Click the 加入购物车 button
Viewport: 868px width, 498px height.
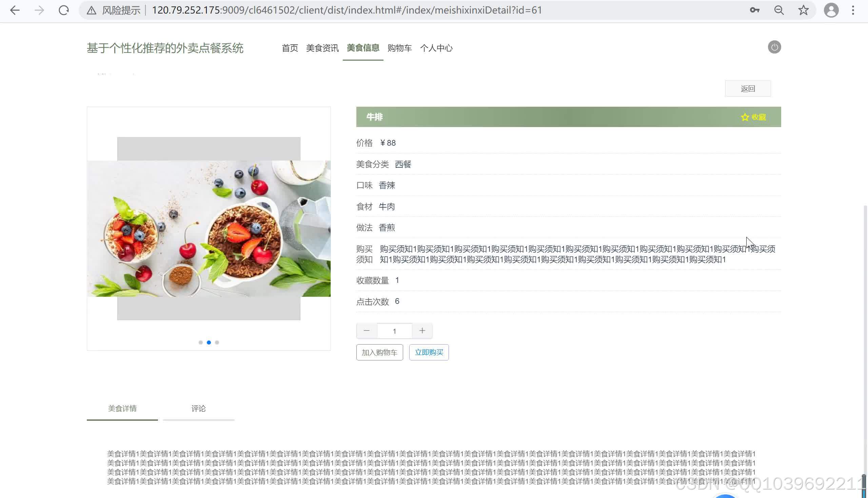[x=379, y=352]
